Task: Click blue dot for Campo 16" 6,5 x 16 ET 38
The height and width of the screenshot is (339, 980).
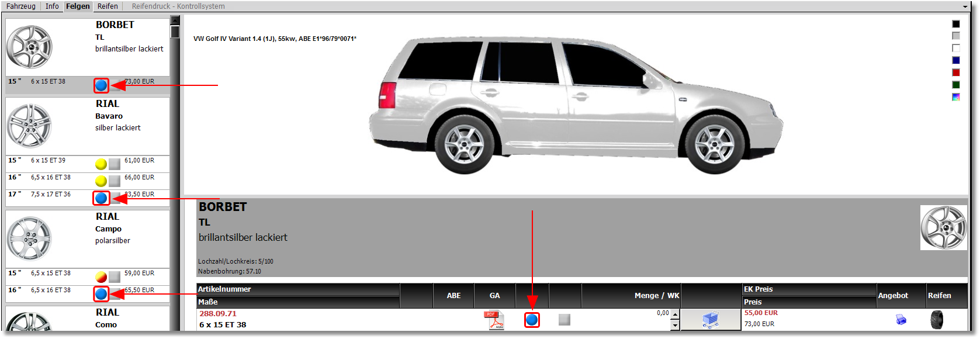Action: (101, 294)
